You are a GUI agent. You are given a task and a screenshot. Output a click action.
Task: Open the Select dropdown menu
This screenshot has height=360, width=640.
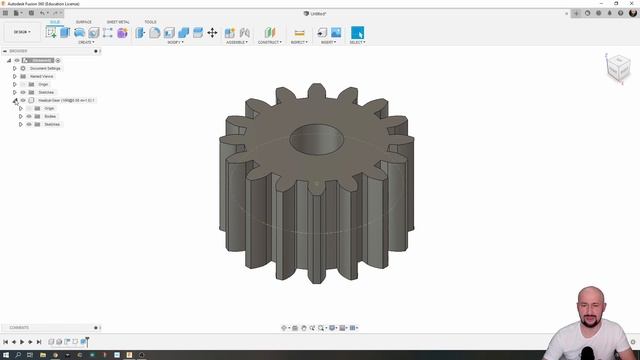[x=358, y=42]
